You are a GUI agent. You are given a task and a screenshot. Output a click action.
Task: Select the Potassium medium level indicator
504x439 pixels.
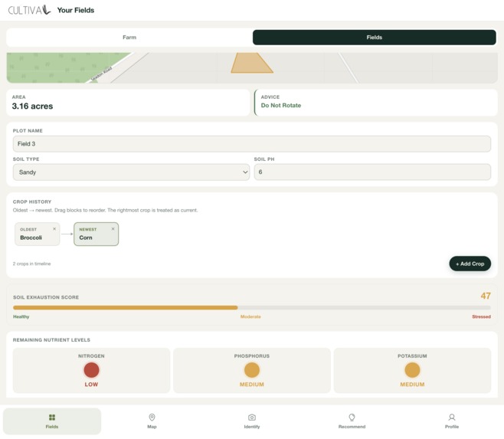[x=412, y=370]
